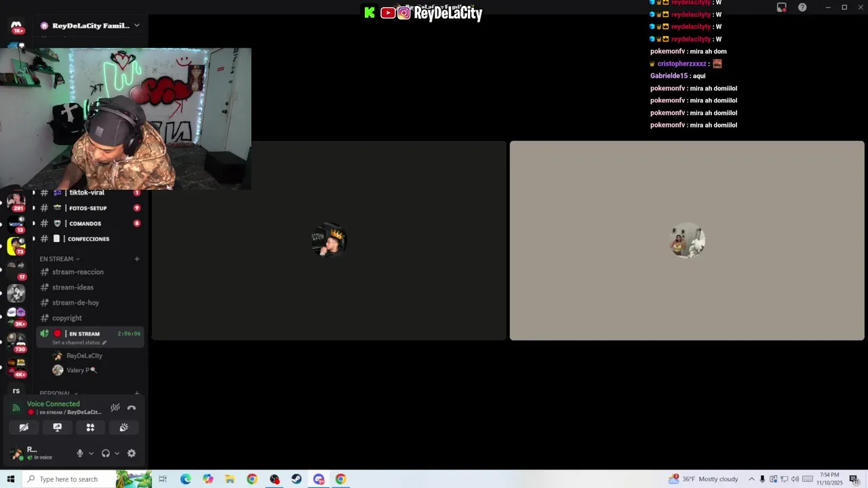This screenshot has height=488, width=868.
Task: Add a channel to EN STREAM category
Action: (x=136, y=259)
